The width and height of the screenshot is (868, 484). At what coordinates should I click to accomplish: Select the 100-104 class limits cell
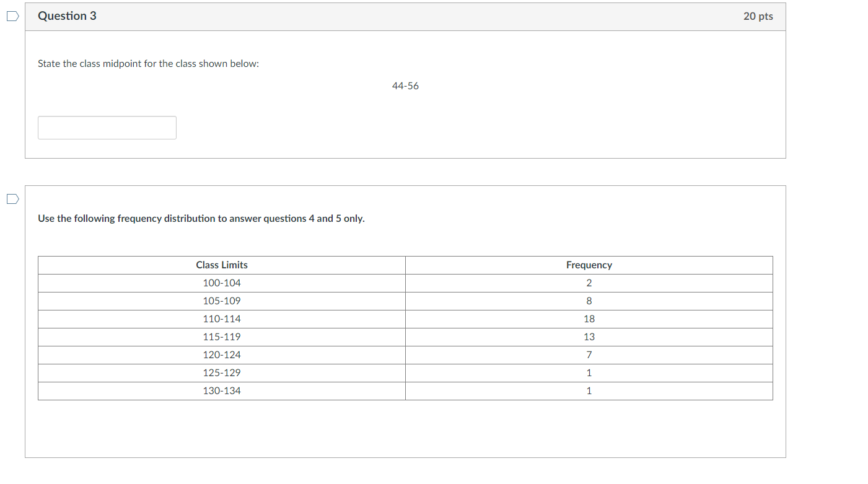[x=221, y=283]
